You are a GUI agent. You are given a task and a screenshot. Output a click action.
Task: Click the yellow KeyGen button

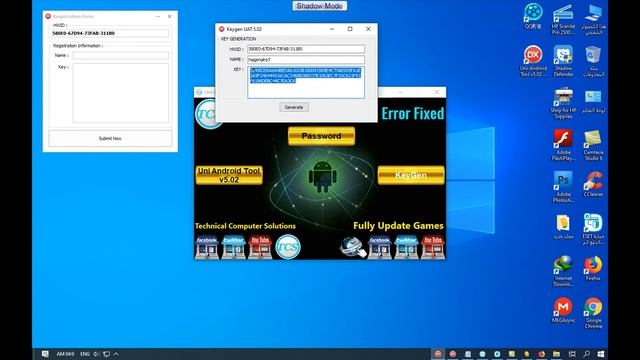click(x=411, y=175)
